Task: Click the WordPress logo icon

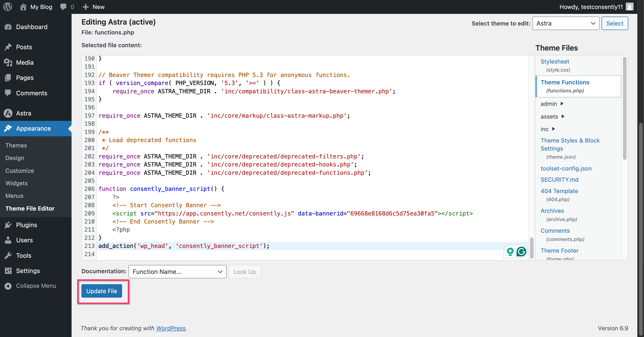Action: pyautogui.click(x=8, y=7)
